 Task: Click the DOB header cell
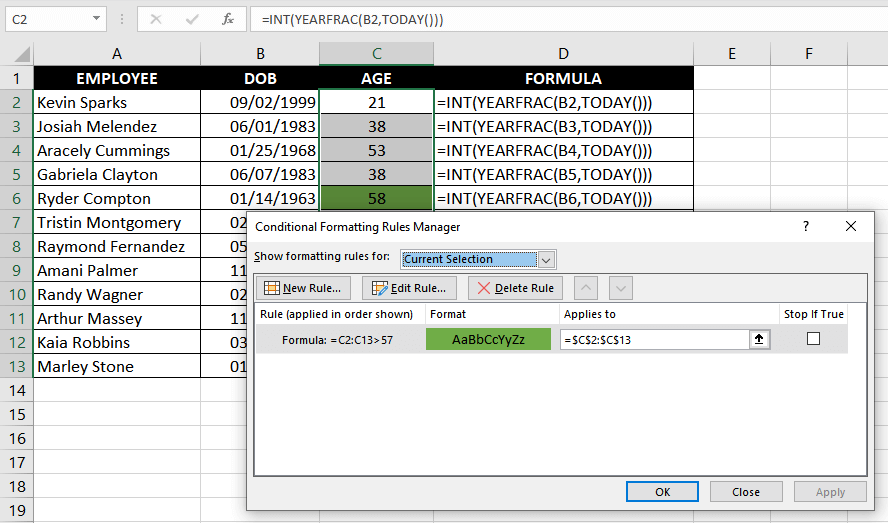click(x=260, y=78)
